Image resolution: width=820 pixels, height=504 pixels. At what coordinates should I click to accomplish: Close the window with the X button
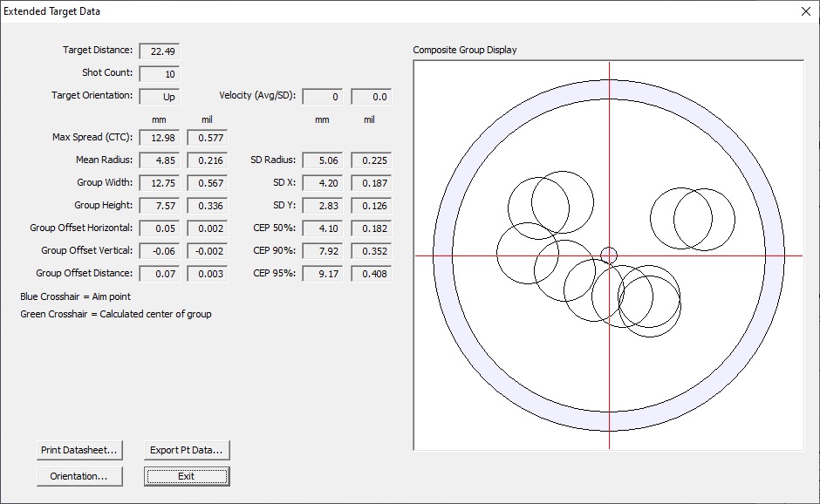tap(806, 11)
